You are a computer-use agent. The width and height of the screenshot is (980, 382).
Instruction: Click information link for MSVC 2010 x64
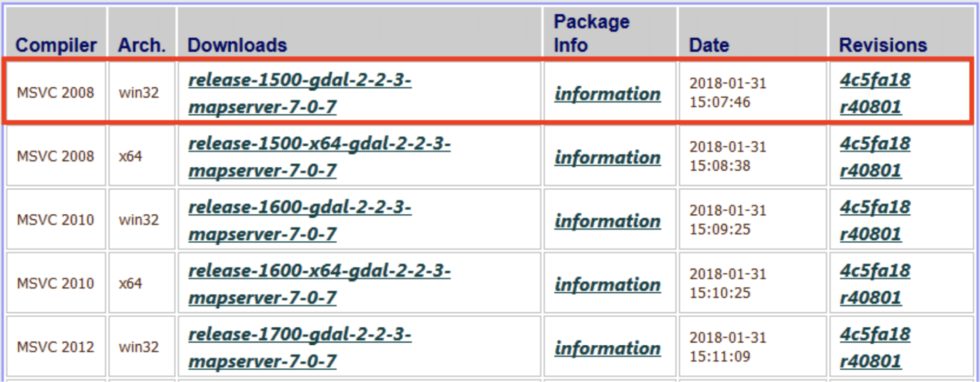[608, 284]
